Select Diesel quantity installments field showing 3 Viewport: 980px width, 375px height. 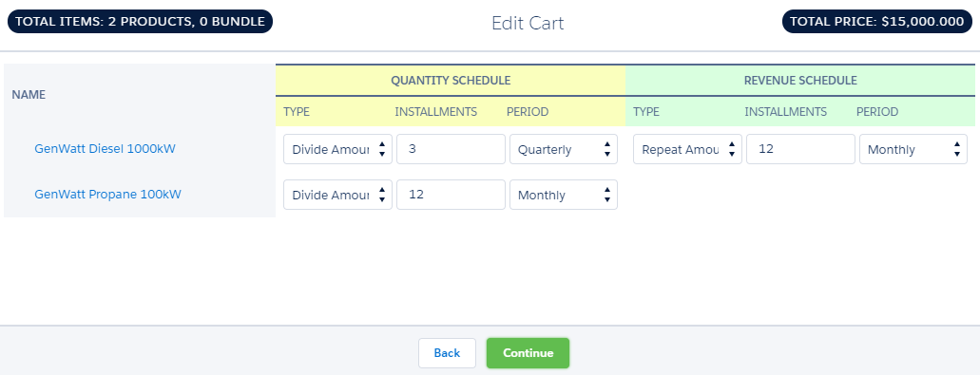pyautogui.click(x=451, y=149)
